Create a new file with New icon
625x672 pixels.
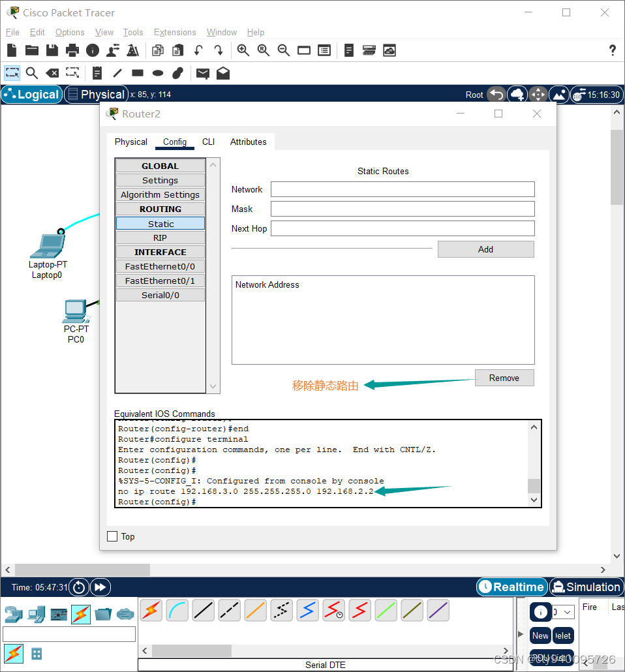pos(12,51)
